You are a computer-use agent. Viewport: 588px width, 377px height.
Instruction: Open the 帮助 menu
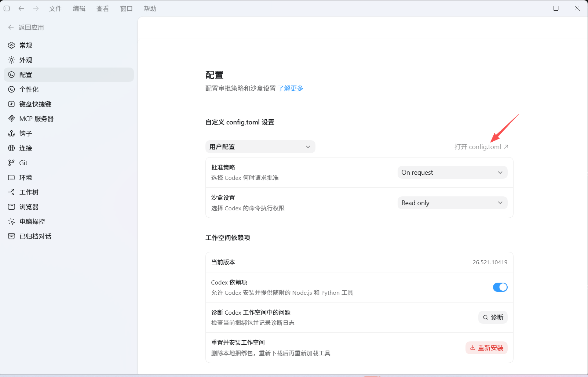(150, 8)
